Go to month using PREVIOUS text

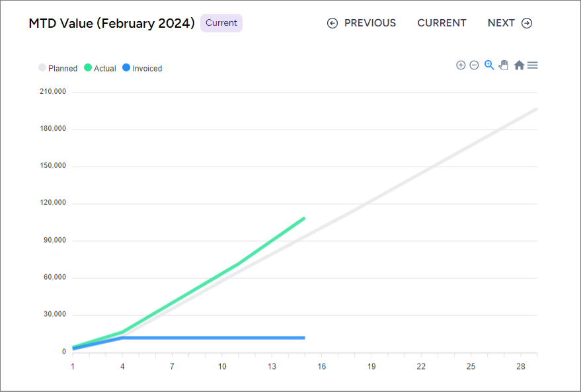[x=370, y=23]
